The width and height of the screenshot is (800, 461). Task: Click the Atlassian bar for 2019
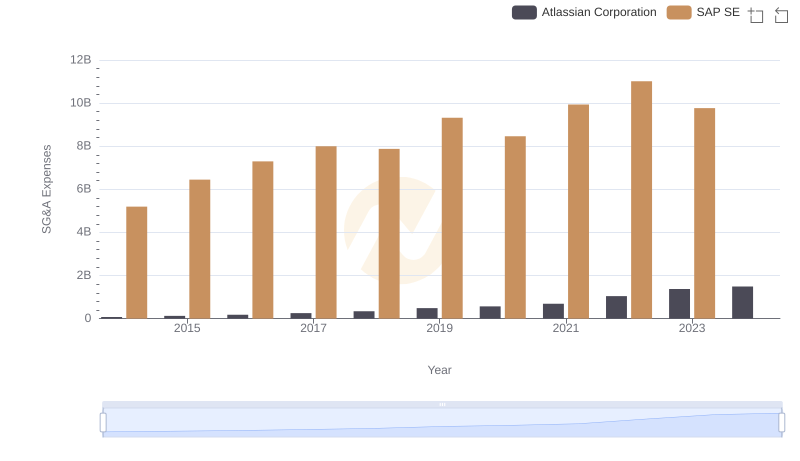click(x=427, y=313)
